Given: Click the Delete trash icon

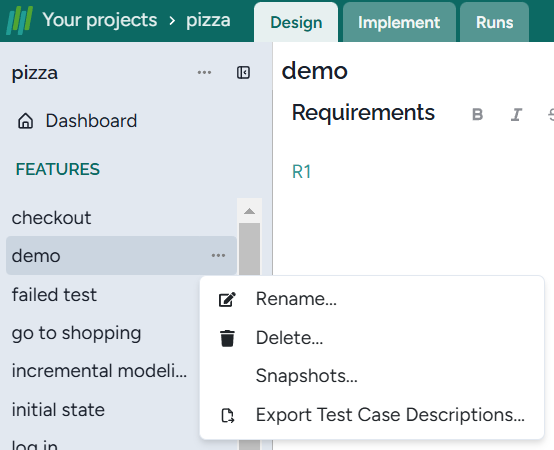Looking at the screenshot, I should click(x=227, y=338).
